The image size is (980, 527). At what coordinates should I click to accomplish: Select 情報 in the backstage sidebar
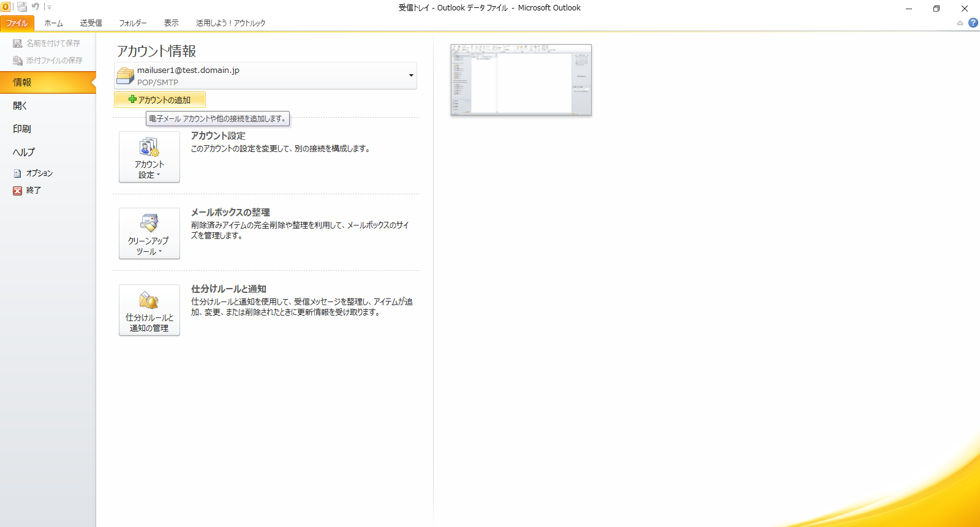[x=48, y=82]
